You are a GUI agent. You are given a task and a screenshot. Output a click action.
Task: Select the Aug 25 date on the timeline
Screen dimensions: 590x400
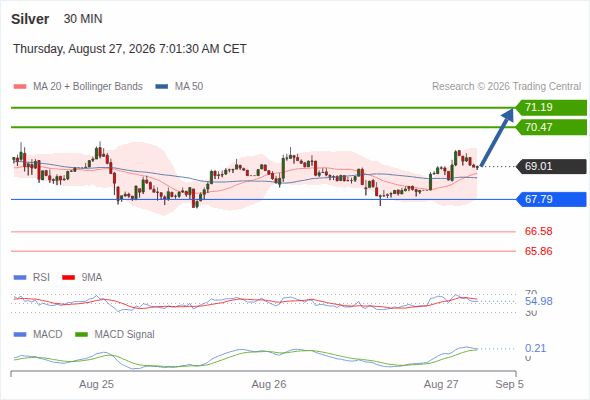[96, 385]
